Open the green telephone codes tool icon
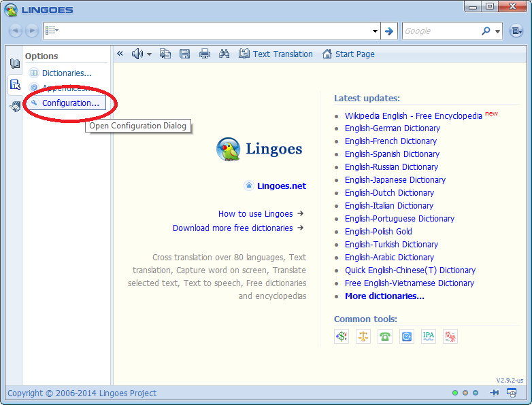Image resolution: width=532 pixels, height=405 pixels. tap(385, 336)
